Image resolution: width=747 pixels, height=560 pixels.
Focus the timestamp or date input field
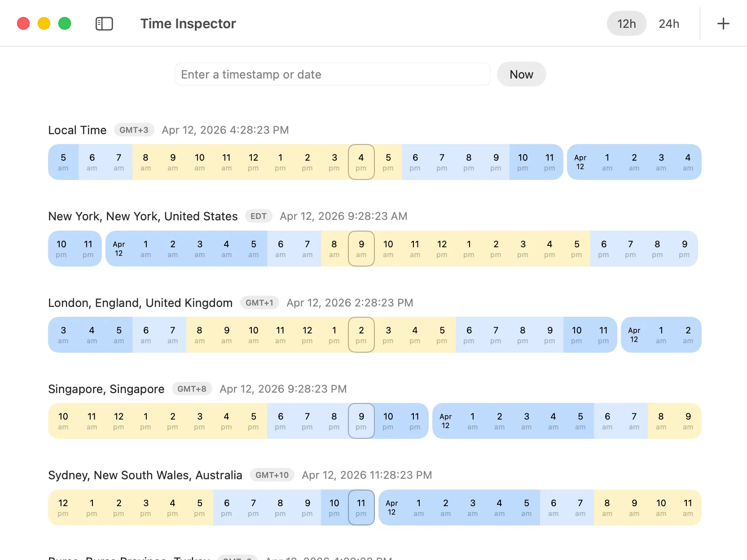(x=332, y=74)
